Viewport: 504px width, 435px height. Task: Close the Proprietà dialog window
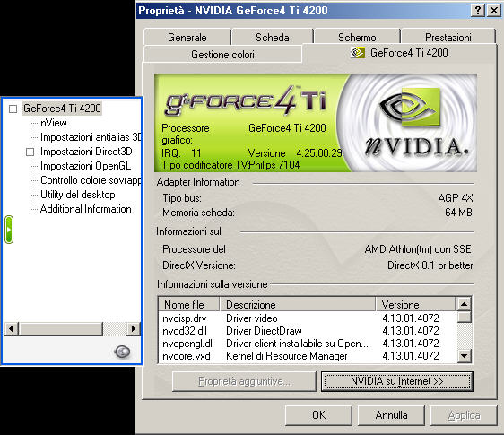pyautogui.click(x=494, y=11)
